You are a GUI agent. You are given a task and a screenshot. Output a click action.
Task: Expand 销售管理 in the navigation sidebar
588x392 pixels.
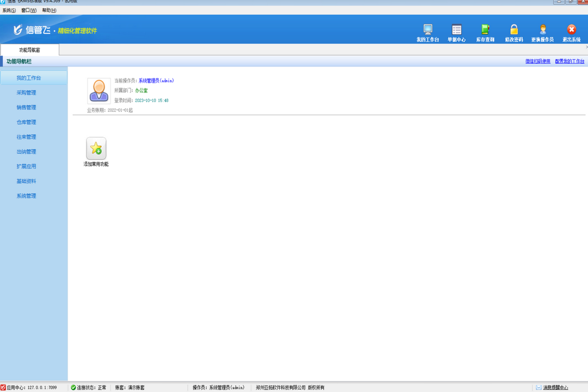click(x=26, y=107)
